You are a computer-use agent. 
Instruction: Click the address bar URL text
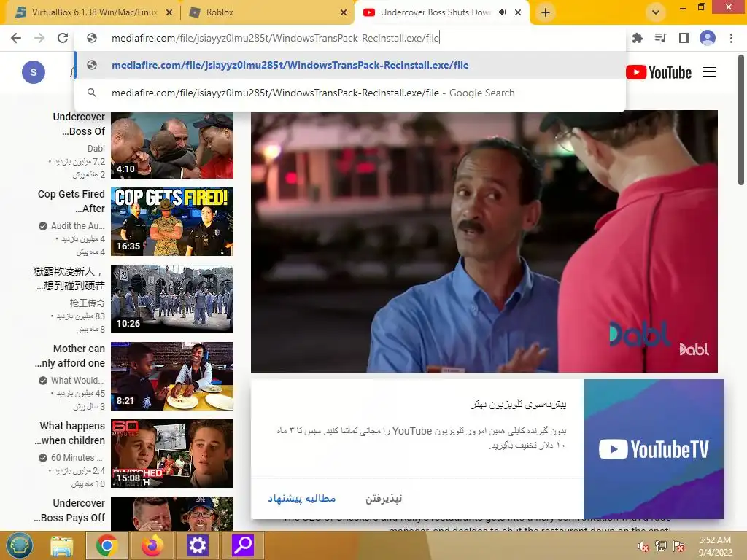tap(275, 38)
